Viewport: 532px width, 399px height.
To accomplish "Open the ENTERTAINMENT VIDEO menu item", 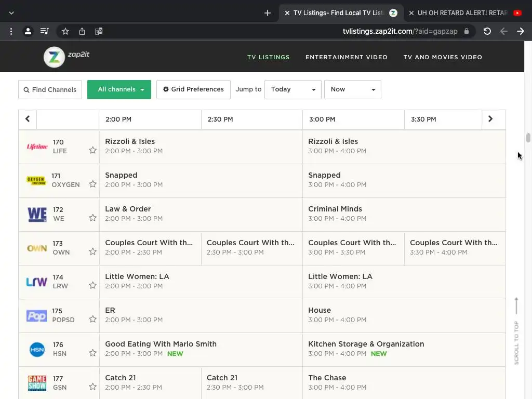I will click(x=347, y=57).
